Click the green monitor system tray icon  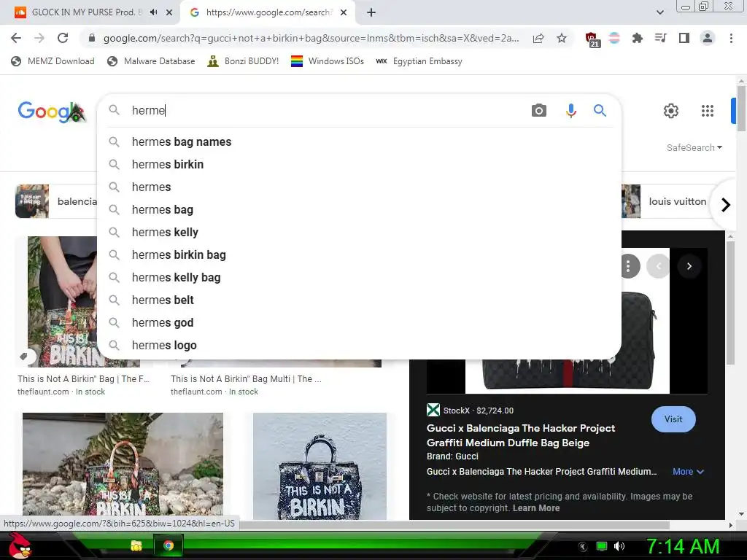(602, 546)
